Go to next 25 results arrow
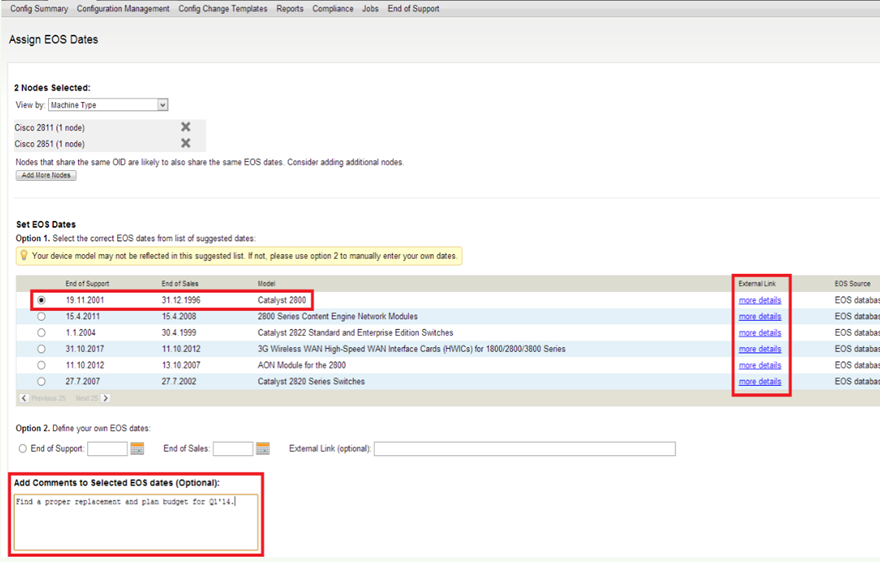This screenshot has height=562, width=880. click(x=106, y=398)
